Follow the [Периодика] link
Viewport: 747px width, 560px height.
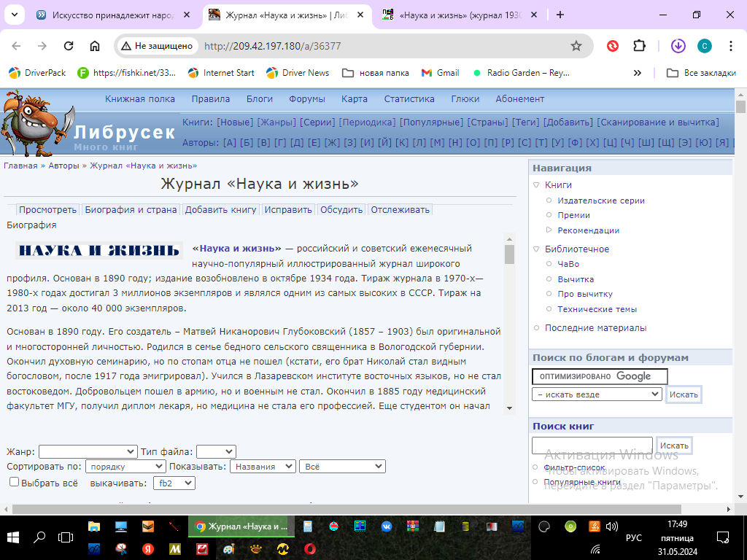[x=367, y=122]
